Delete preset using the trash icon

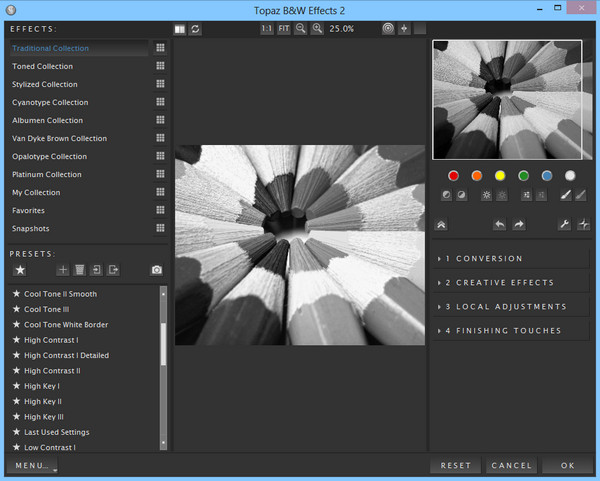[79, 270]
